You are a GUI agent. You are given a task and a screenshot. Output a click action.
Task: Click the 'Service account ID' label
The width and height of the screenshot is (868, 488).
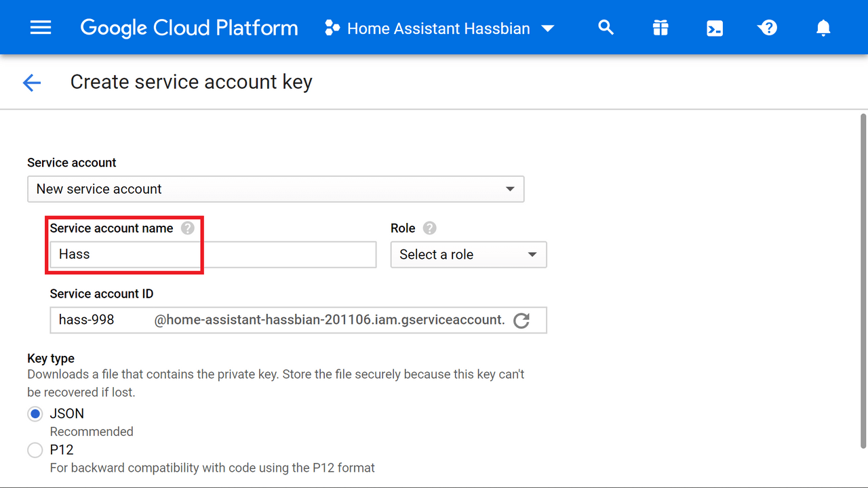click(102, 294)
